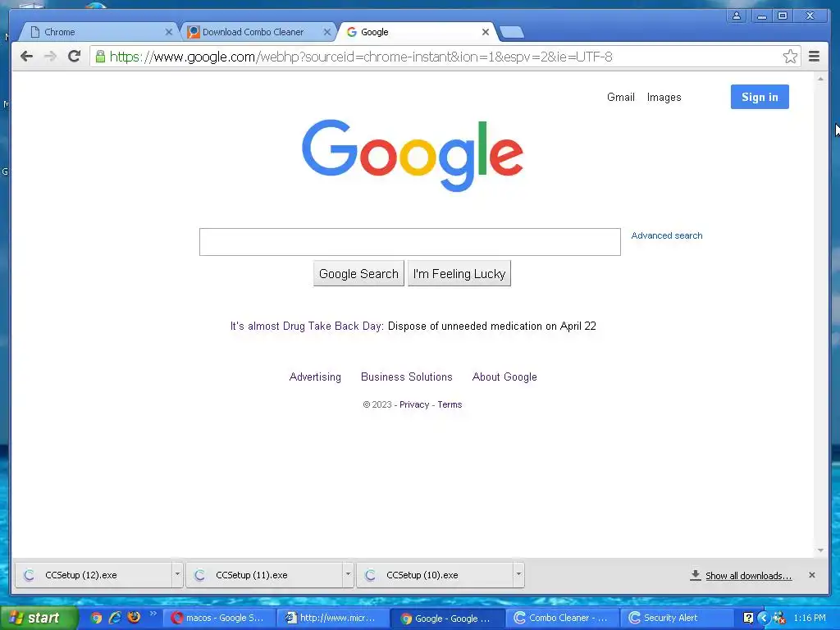Click the forward navigation arrow
The image size is (840, 630).
[x=50, y=57]
